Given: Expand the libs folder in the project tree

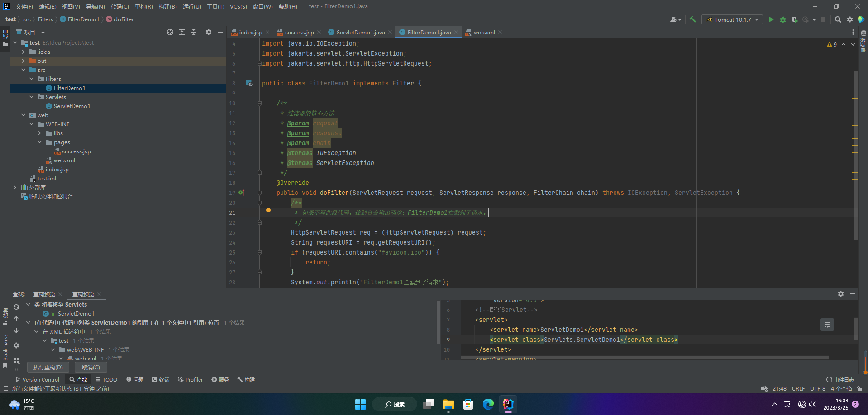Looking at the screenshot, I should click(x=40, y=133).
